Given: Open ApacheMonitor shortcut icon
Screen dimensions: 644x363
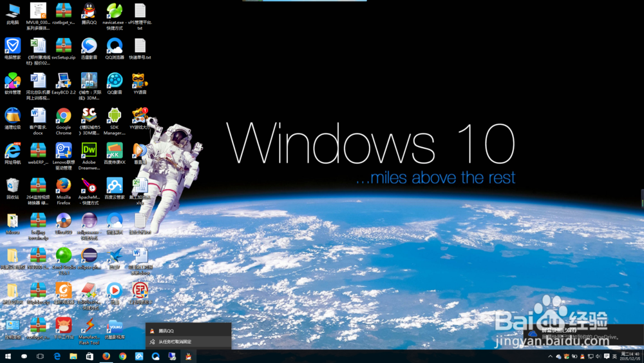Looking at the screenshot, I should (x=89, y=191).
